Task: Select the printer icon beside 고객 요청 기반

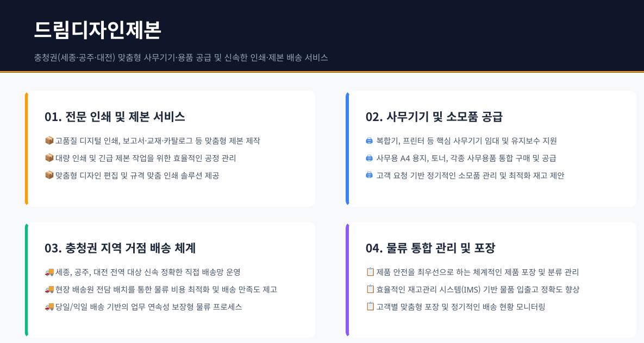Action: 369,175
